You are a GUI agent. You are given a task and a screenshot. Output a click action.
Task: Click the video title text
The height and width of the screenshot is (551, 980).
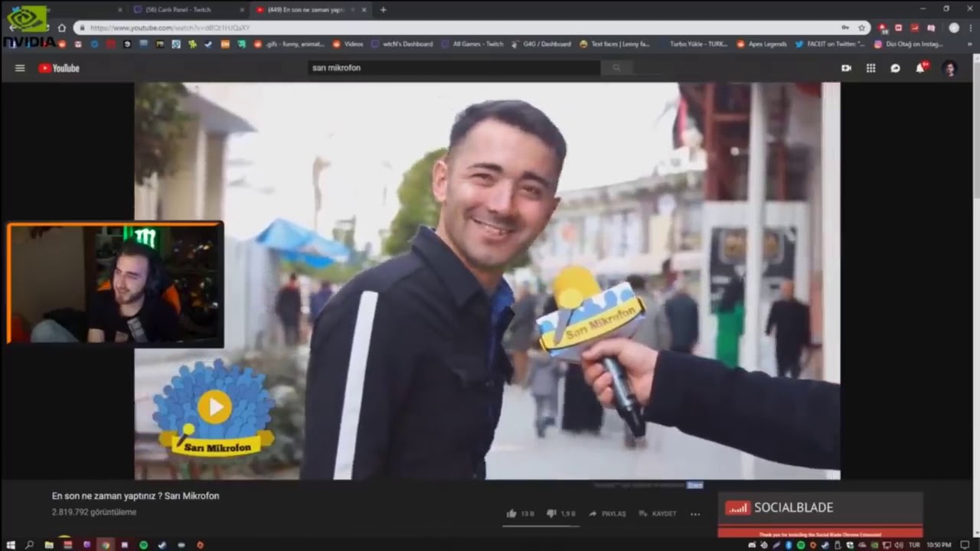136,496
